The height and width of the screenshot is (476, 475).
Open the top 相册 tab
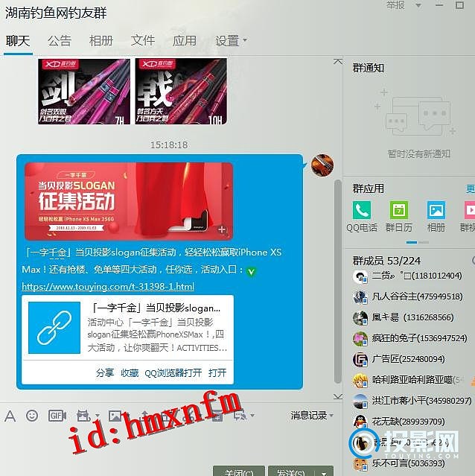coord(101,41)
